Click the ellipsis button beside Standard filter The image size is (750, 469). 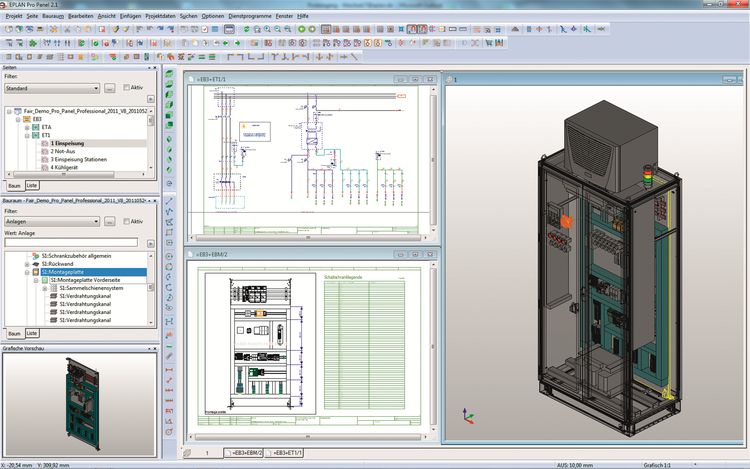coord(109,88)
